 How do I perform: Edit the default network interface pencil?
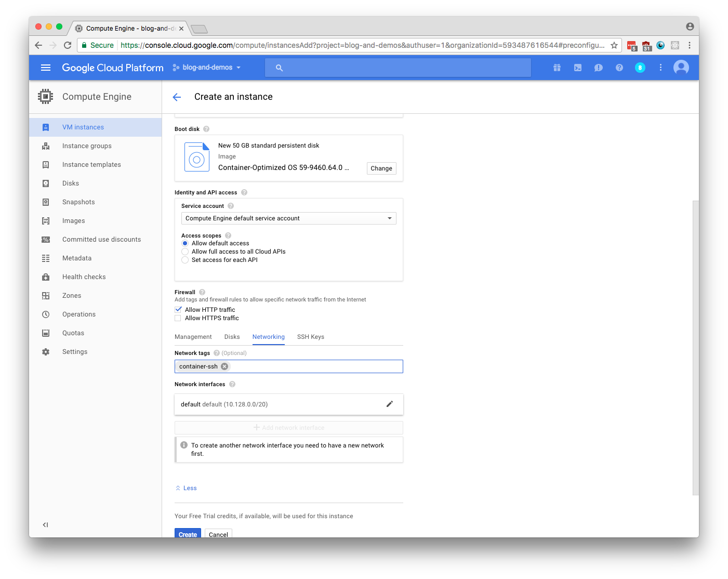click(x=390, y=404)
